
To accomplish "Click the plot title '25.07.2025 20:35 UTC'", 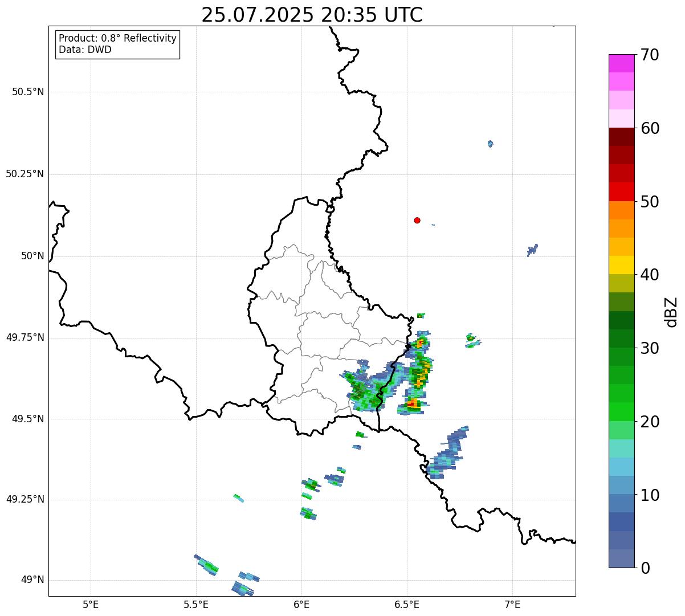I will point(312,15).
